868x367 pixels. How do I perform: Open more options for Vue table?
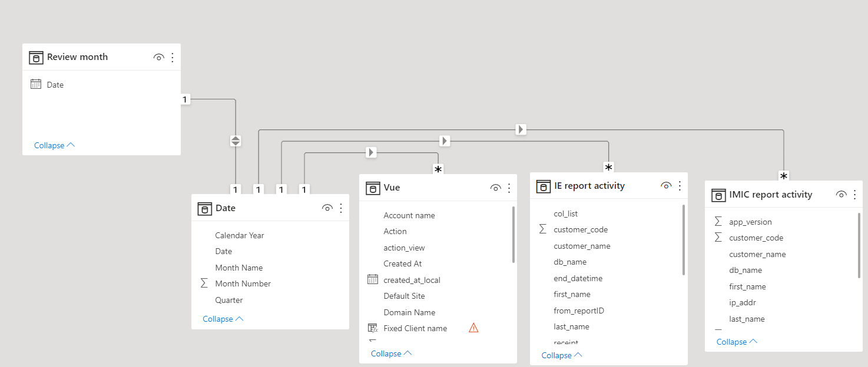tap(509, 188)
